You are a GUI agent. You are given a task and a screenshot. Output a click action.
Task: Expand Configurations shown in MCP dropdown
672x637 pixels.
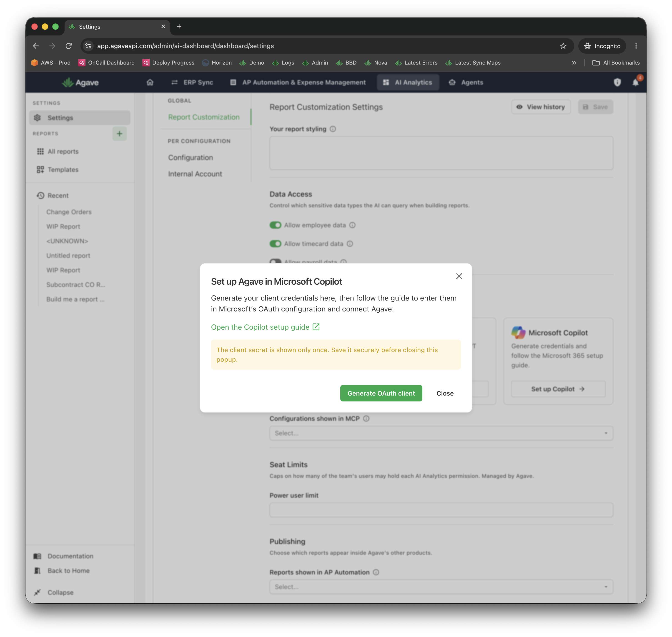pos(441,433)
